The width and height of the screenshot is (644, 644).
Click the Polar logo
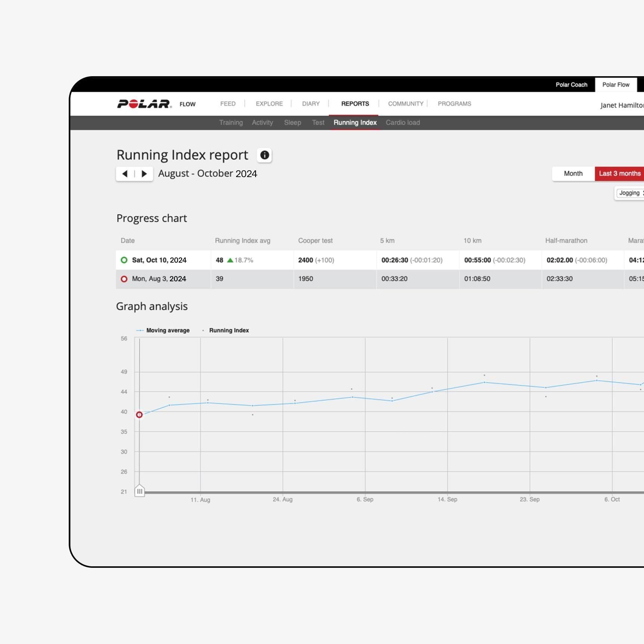tap(145, 104)
